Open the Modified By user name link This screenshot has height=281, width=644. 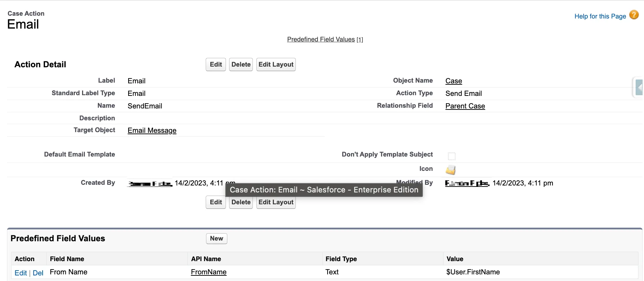tap(467, 183)
